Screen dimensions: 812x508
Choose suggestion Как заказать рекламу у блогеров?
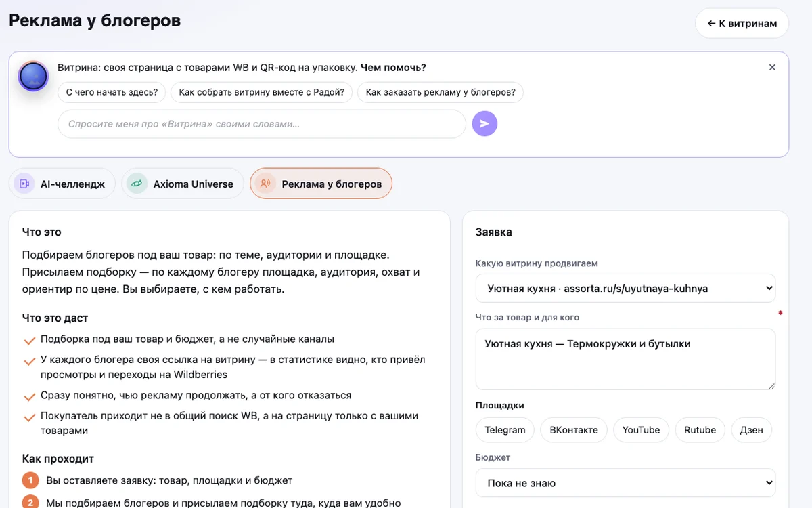tap(441, 93)
